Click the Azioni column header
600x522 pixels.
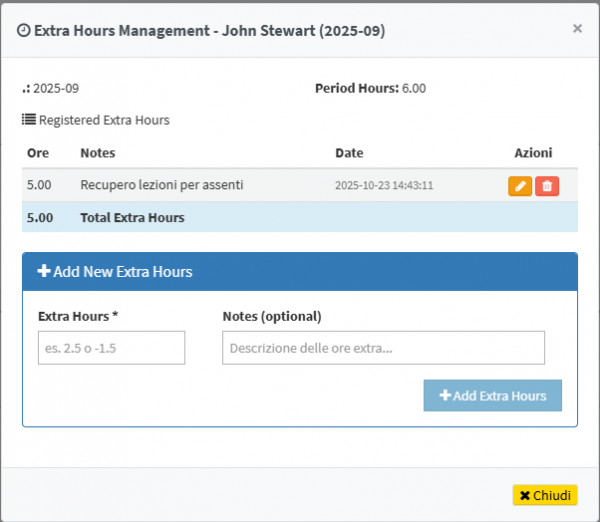533,153
